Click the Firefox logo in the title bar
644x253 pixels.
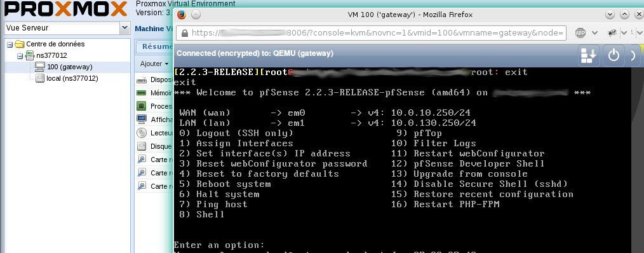point(182,15)
